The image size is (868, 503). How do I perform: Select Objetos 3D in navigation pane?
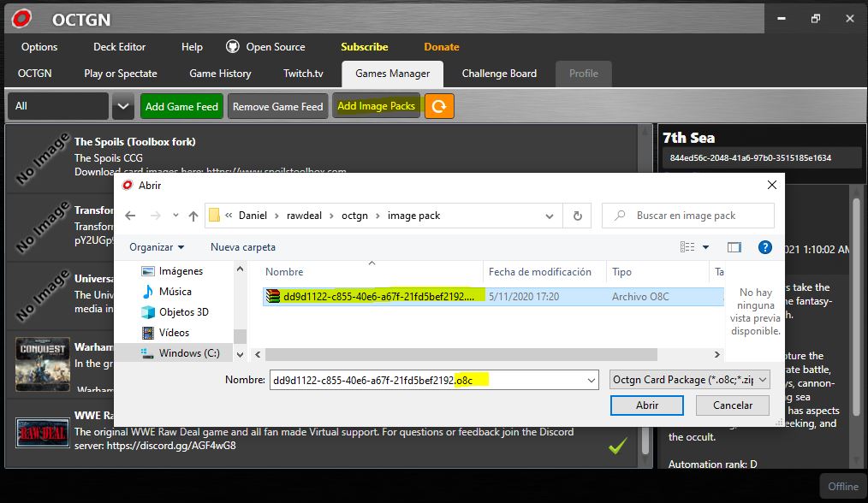point(175,312)
